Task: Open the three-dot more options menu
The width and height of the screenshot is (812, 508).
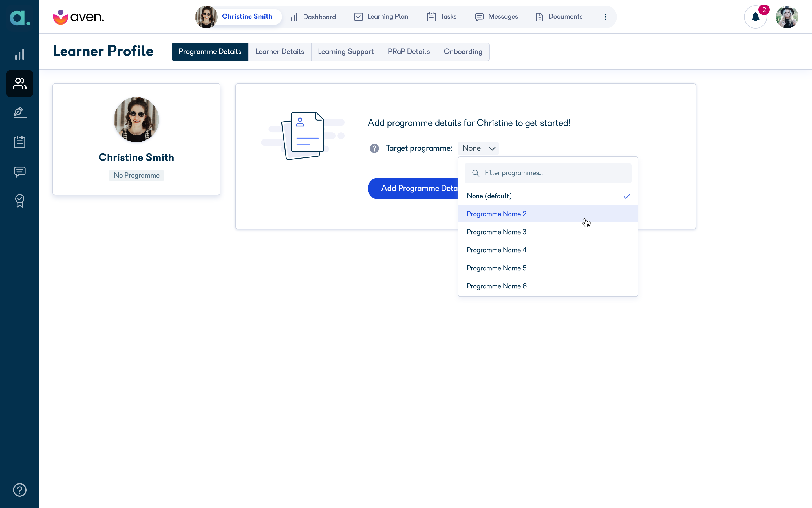Action: coord(605,17)
